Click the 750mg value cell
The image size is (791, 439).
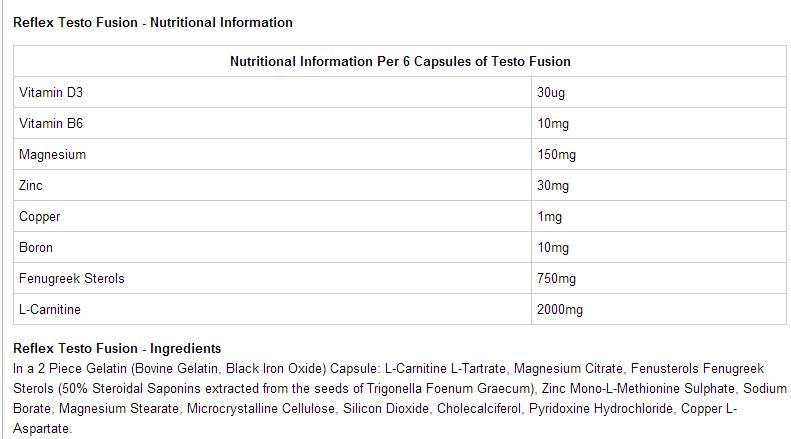556,278
